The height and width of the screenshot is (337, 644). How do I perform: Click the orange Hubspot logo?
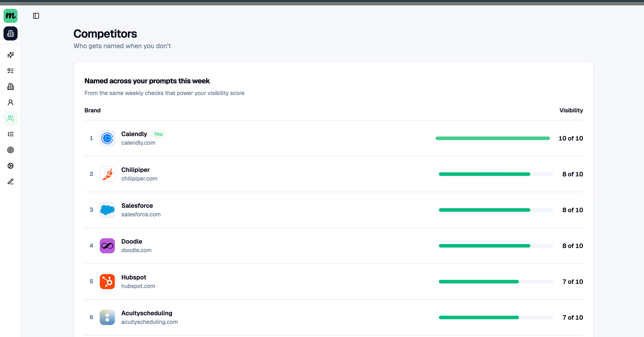click(107, 281)
